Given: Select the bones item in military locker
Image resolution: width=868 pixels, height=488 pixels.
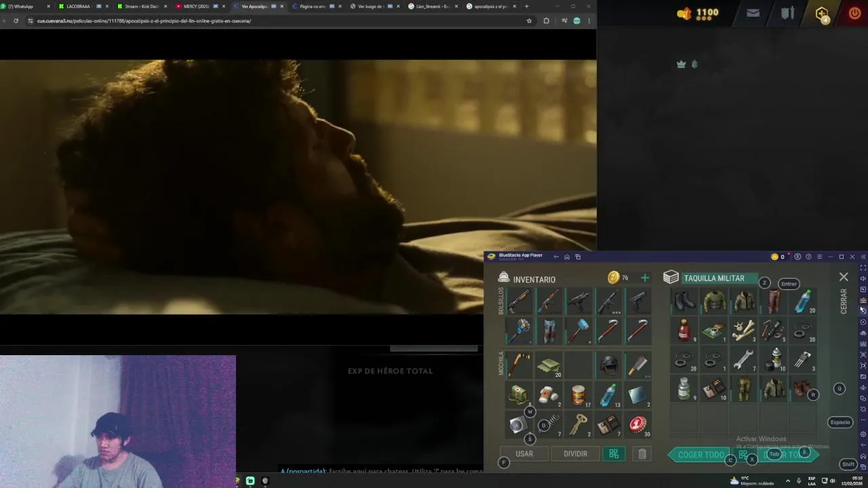Looking at the screenshot, I should click(743, 330).
